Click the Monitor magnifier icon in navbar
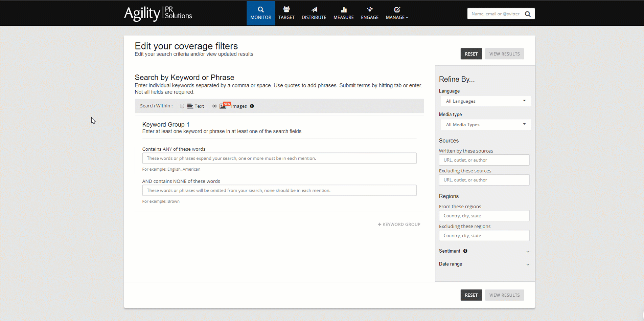This screenshot has height=321, width=644. [260, 9]
